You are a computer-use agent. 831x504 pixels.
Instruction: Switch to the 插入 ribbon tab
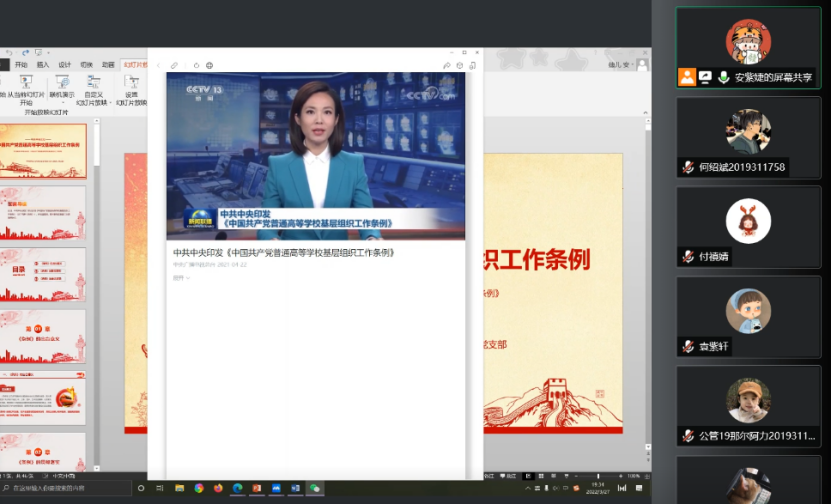pos(43,64)
